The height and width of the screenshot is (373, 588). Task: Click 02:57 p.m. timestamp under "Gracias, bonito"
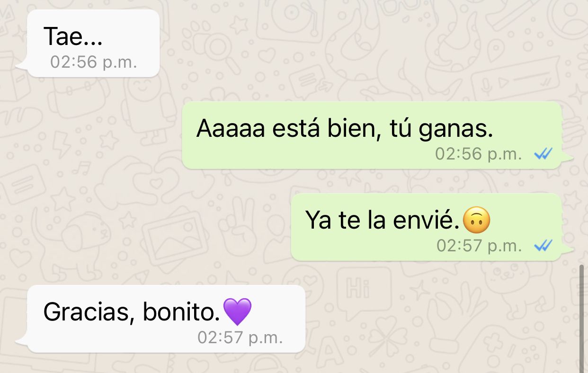coord(240,337)
